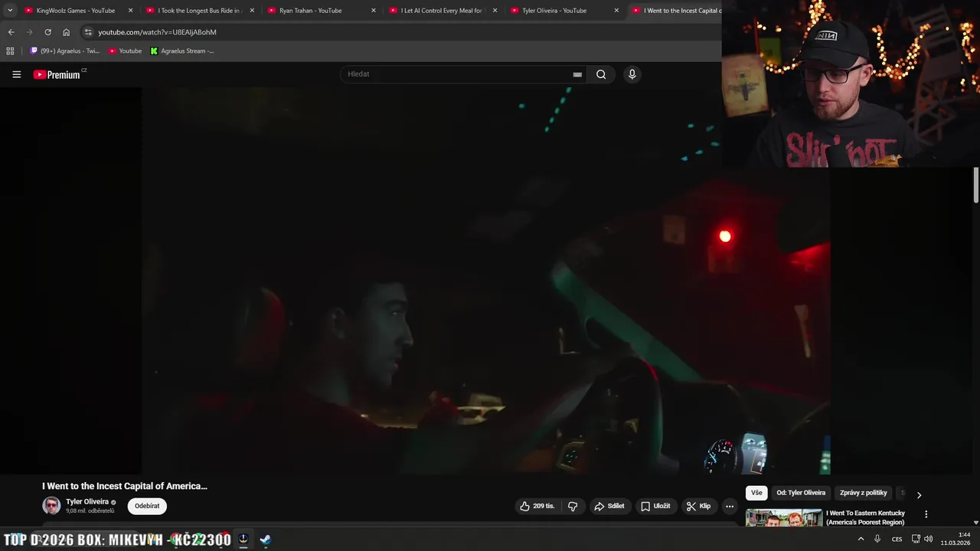Switch to KingWoolz Games tab

76,11
